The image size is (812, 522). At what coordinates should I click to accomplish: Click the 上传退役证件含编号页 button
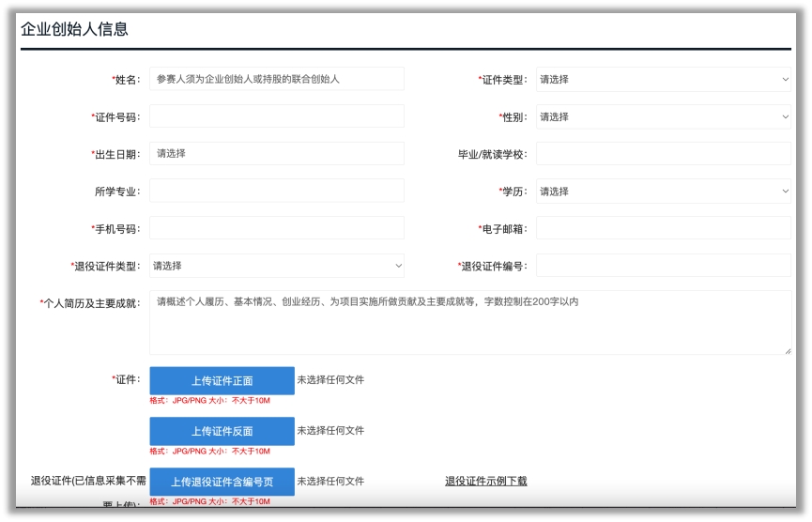click(x=222, y=482)
